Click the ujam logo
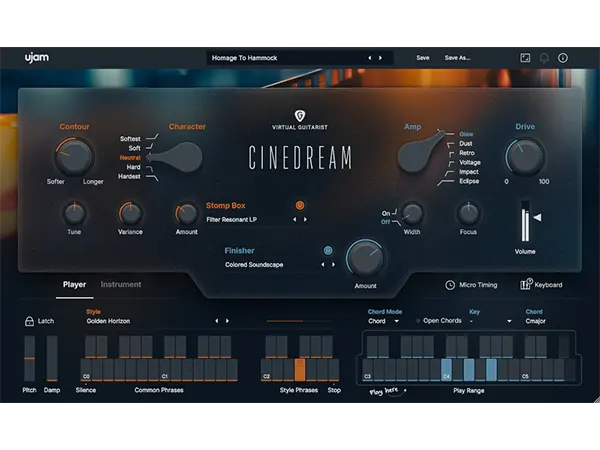Image resolution: width=600 pixels, height=450 pixels. (x=37, y=58)
